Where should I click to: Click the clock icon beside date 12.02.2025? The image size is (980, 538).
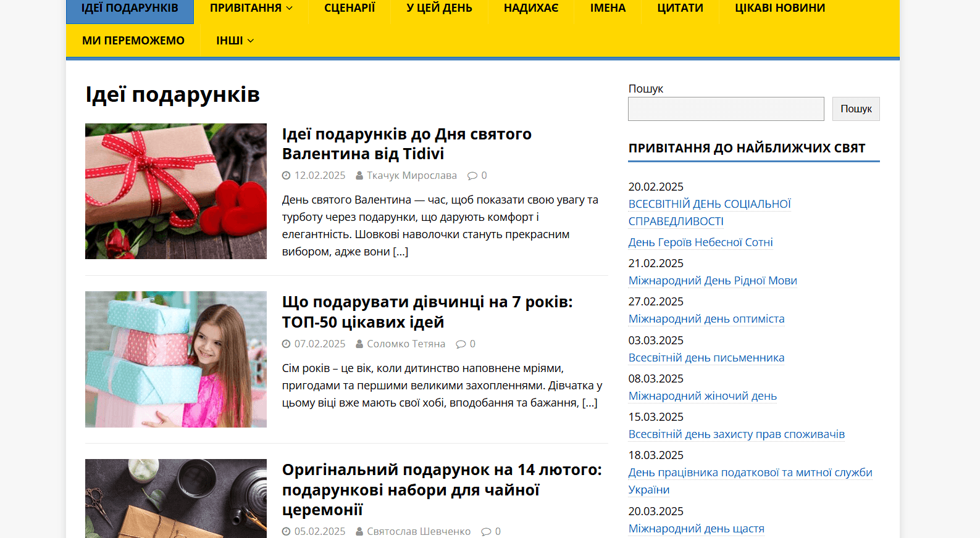pos(286,176)
